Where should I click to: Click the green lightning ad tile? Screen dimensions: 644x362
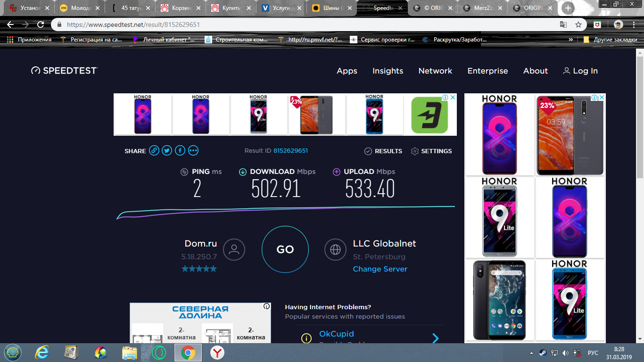point(429,115)
